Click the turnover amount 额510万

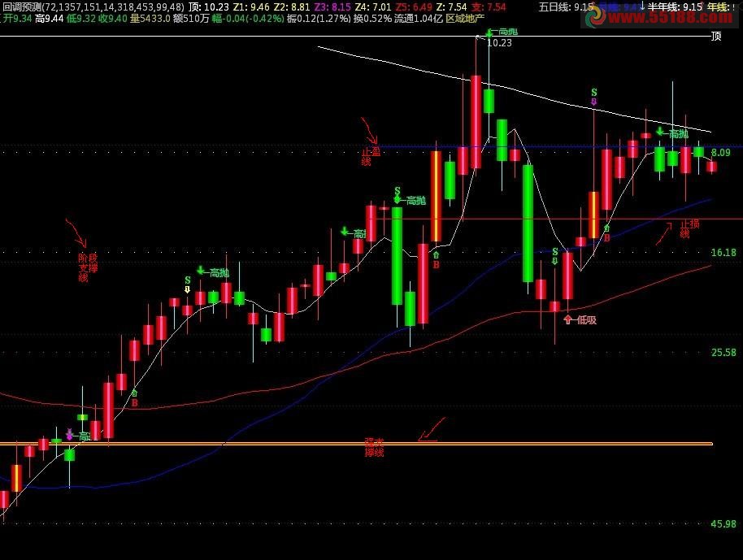click(191, 19)
